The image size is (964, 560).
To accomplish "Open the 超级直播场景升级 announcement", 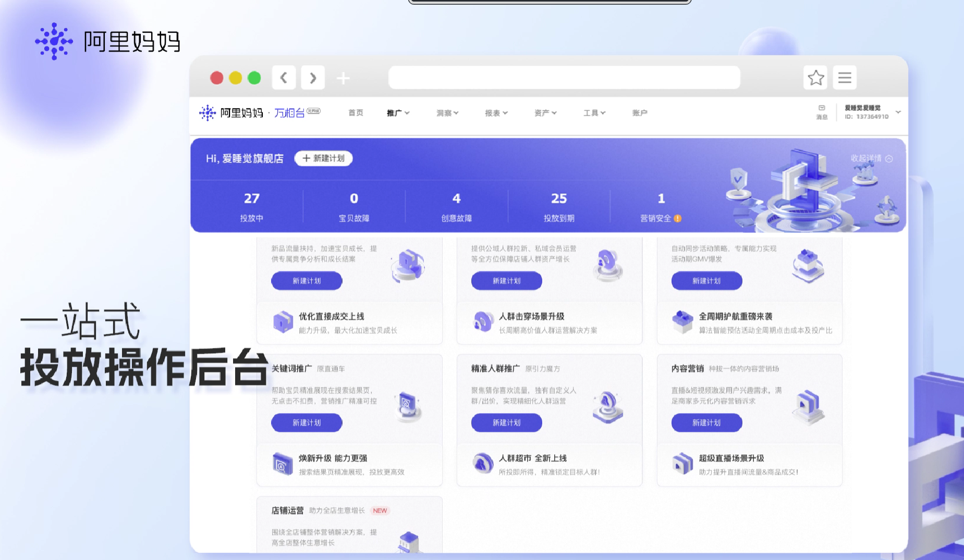I will (750, 465).
